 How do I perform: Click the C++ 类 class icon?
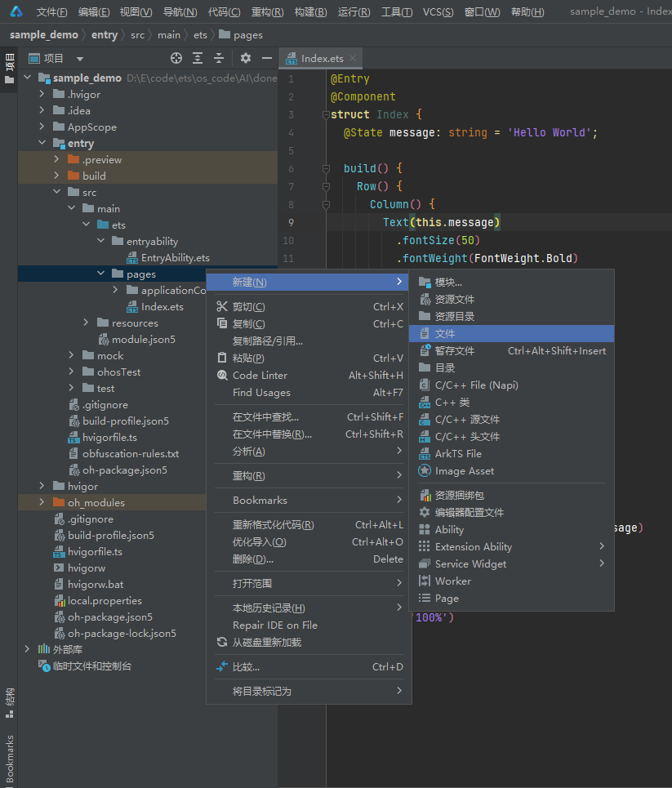pyautogui.click(x=425, y=403)
